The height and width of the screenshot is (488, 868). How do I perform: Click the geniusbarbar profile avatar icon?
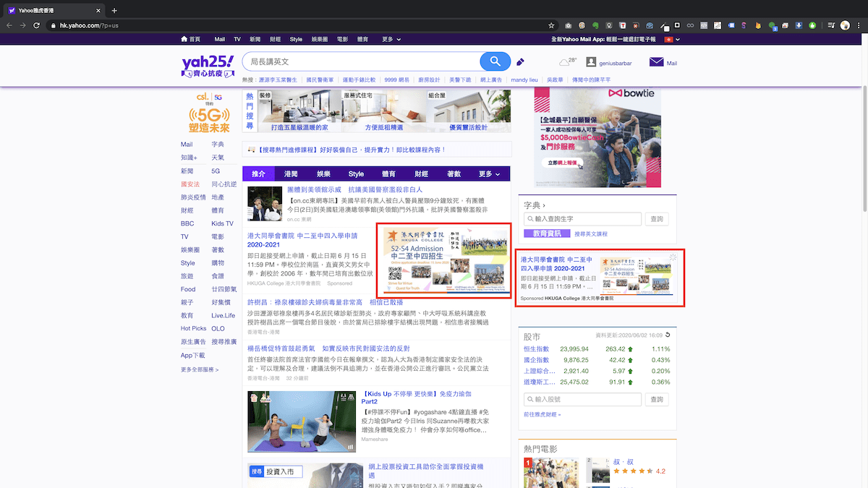(x=591, y=63)
